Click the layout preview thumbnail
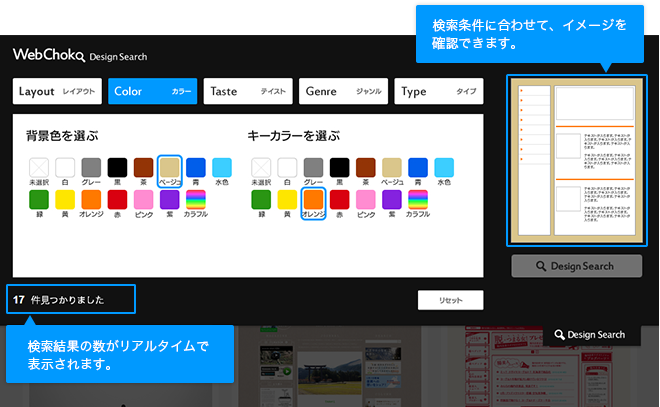 (x=577, y=160)
